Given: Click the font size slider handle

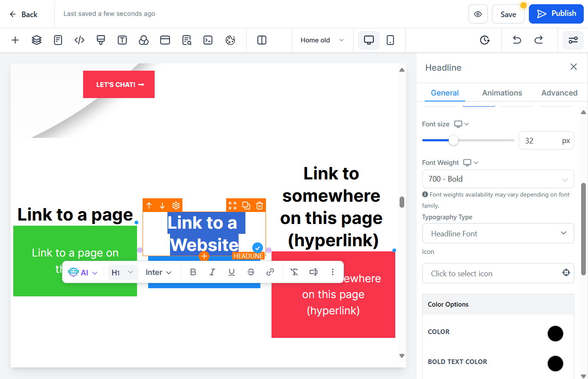Looking at the screenshot, I should click(x=453, y=140).
